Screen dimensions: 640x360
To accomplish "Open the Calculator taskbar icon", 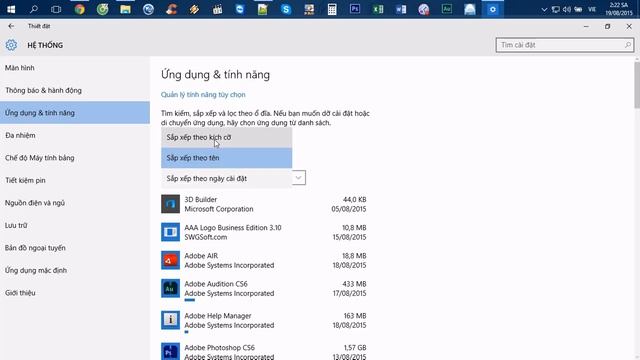I will (x=332, y=9).
